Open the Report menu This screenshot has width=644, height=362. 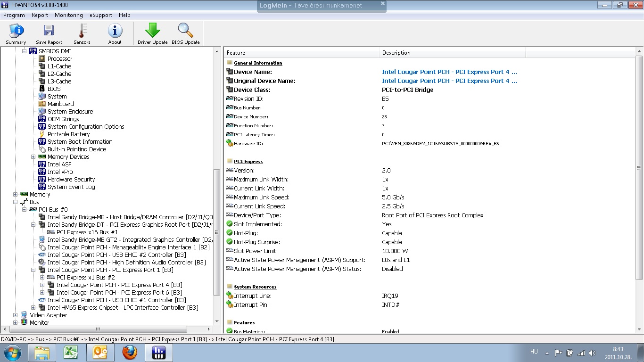coord(40,15)
